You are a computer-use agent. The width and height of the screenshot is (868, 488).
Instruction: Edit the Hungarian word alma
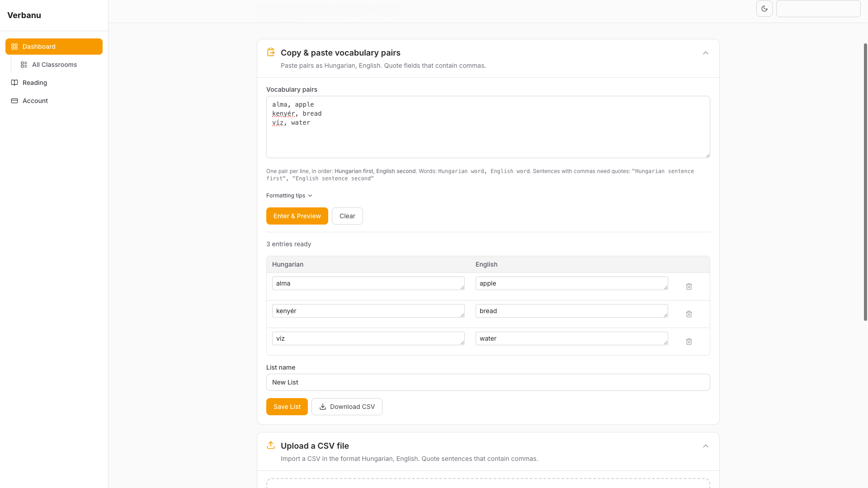click(368, 283)
